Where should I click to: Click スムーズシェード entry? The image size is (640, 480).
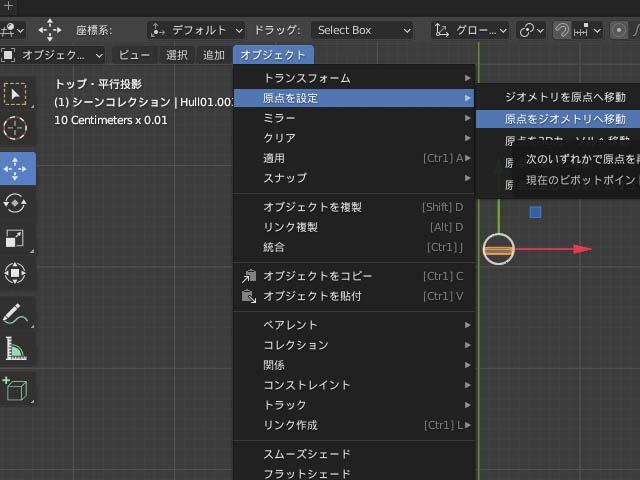pyautogui.click(x=354, y=454)
